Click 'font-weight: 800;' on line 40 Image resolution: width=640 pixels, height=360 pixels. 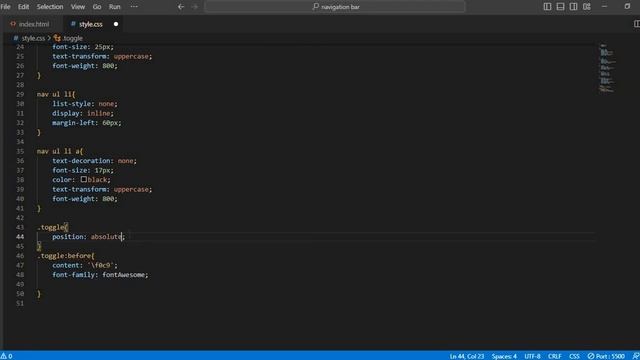[x=84, y=199]
